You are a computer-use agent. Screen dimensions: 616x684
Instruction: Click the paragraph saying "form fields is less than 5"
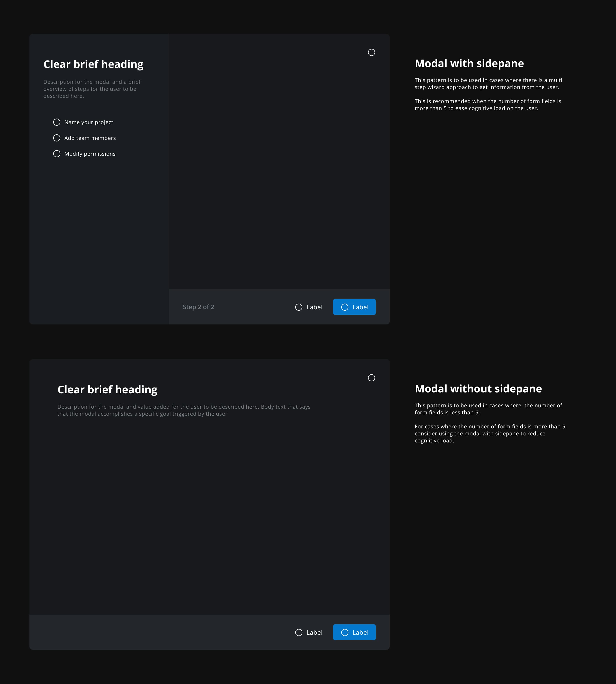pyautogui.click(x=488, y=409)
